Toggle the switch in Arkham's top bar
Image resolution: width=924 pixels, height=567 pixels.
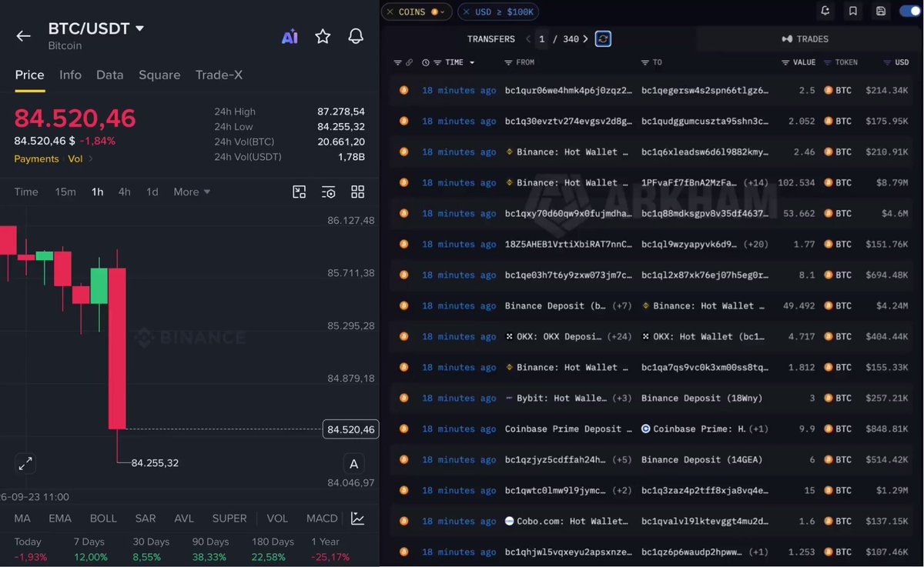tap(909, 12)
